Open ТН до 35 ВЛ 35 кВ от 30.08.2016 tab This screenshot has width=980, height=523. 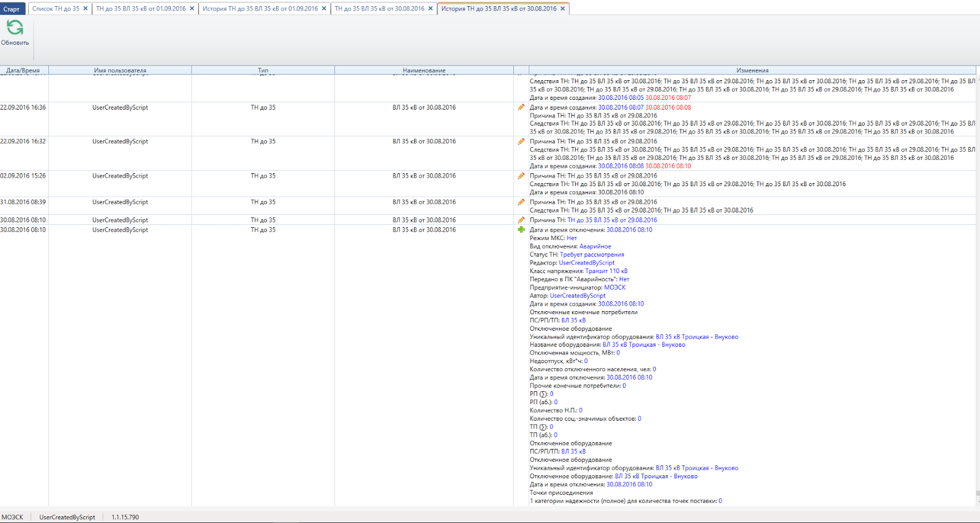[x=379, y=9]
